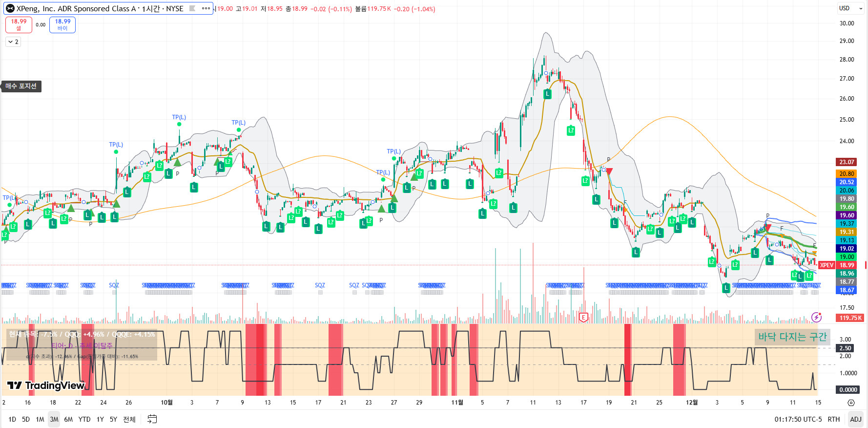Click the 0.0000 indicator scale label
The width and height of the screenshot is (868, 428).
pos(847,390)
